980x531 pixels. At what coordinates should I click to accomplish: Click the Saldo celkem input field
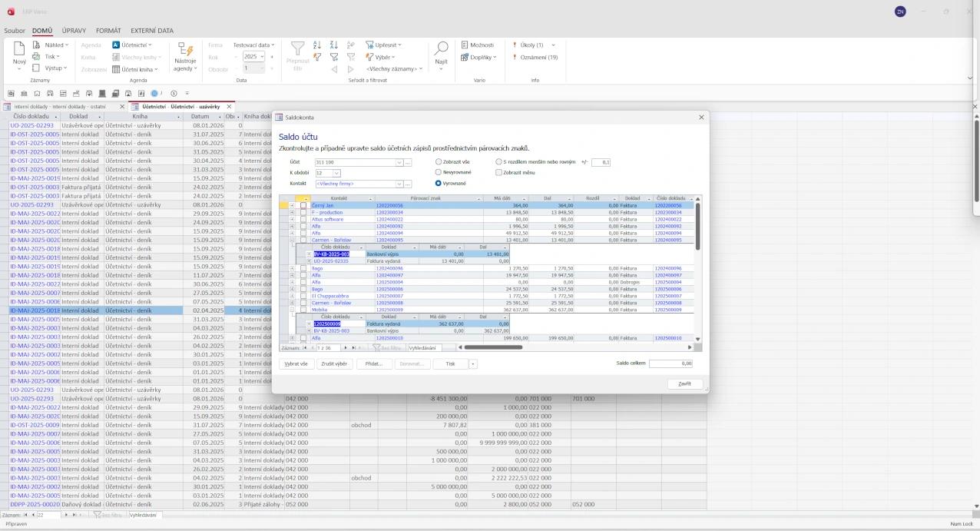670,364
